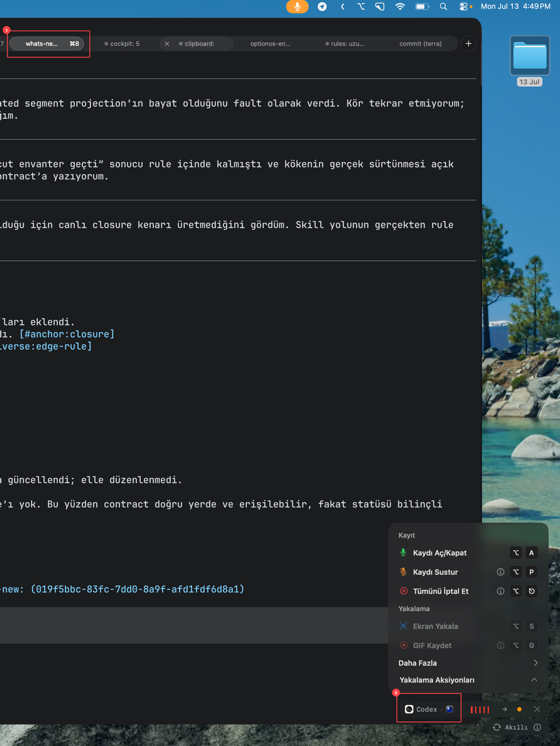Open Spotlight search magnifier in menu bar
Image resolution: width=560 pixels, height=746 pixels.
point(443,7)
